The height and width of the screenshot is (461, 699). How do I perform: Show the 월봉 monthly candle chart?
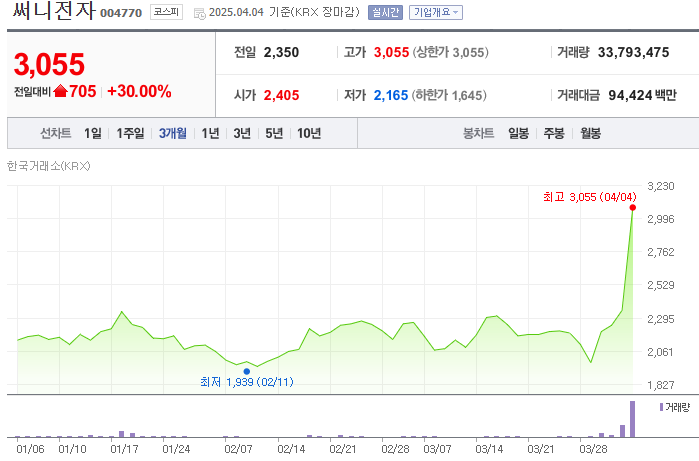590,133
